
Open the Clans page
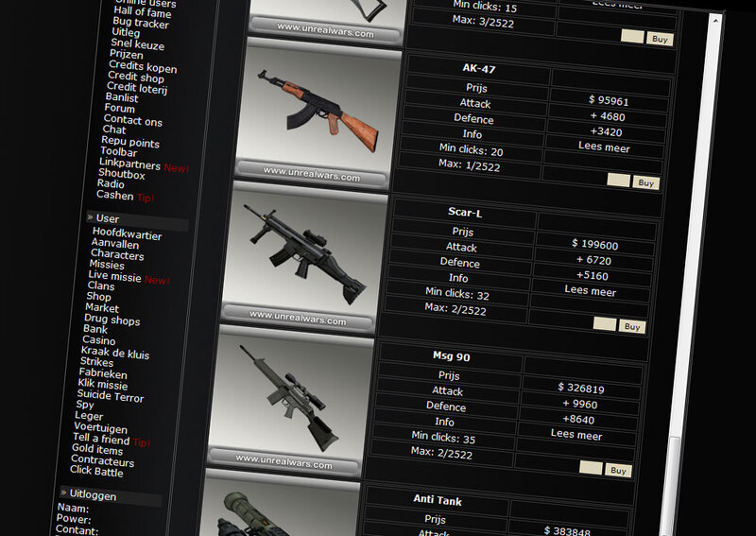tap(101, 285)
